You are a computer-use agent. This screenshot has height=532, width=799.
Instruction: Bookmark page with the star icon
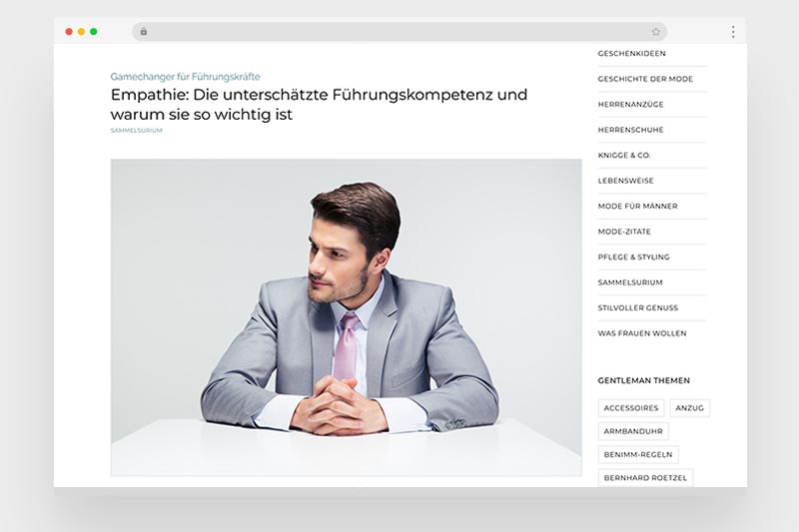point(656,32)
